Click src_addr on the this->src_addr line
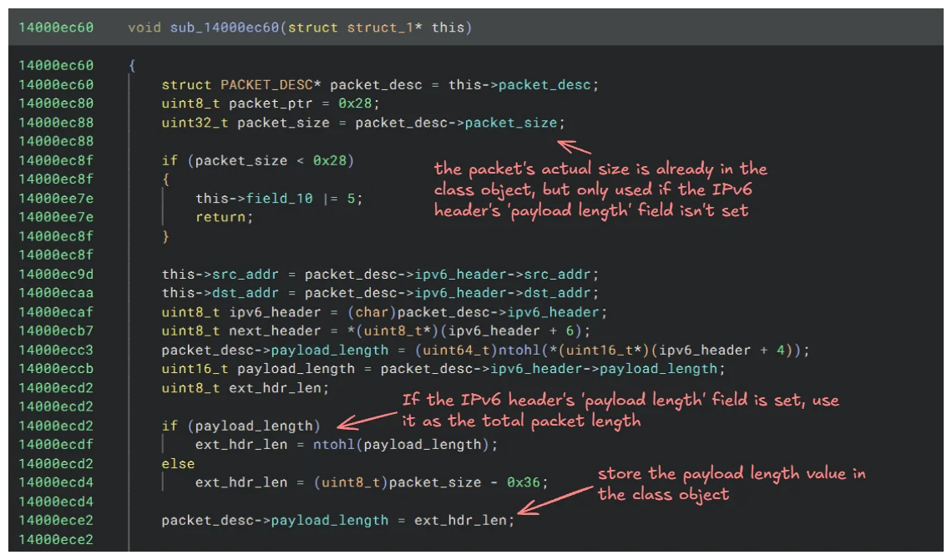Viewport: 952px width, 560px height. coord(246,275)
